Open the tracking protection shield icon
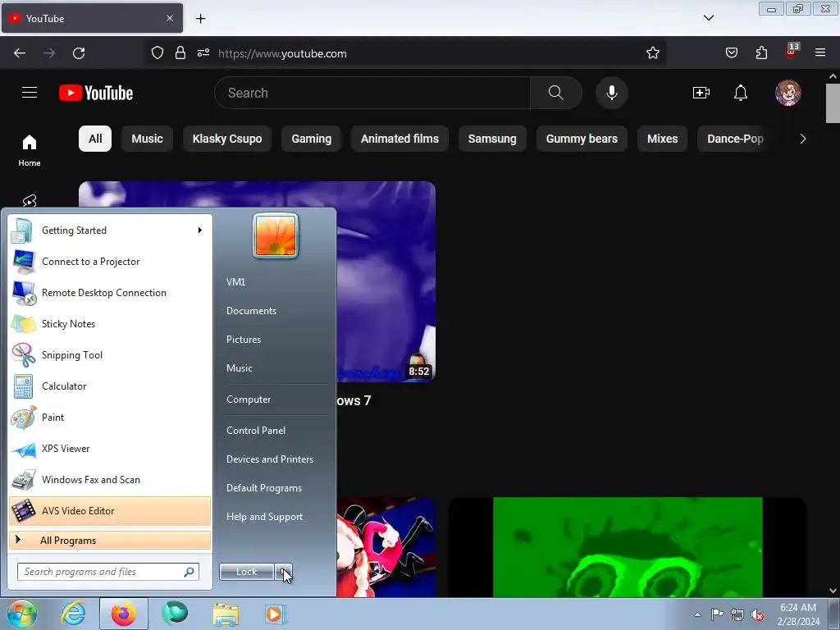The height and width of the screenshot is (630, 840). tap(157, 52)
